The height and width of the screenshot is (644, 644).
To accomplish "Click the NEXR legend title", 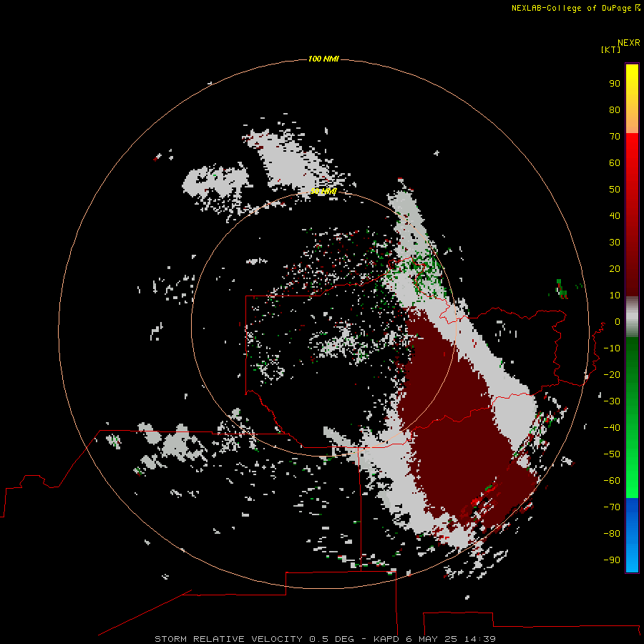I will point(629,43).
